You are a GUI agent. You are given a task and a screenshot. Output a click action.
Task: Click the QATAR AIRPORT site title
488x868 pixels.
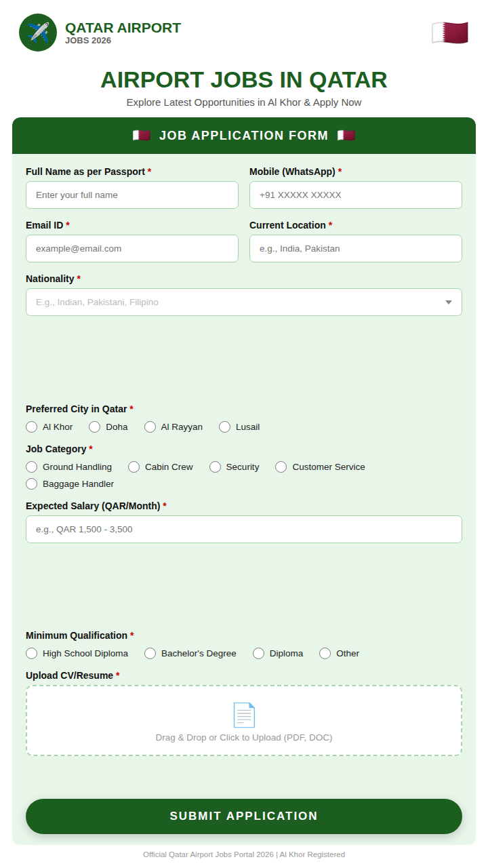[123, 28]
